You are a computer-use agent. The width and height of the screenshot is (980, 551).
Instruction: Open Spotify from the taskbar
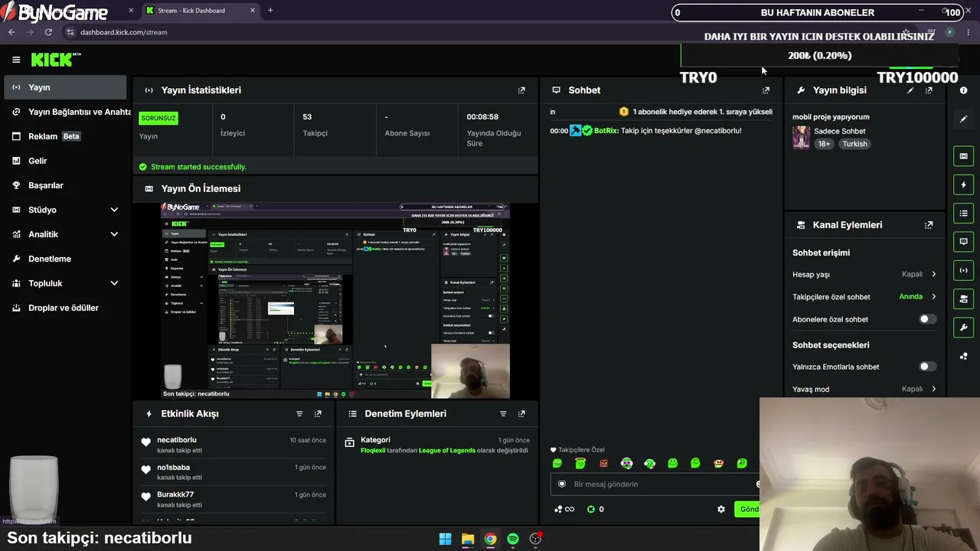tap(513, 539)
